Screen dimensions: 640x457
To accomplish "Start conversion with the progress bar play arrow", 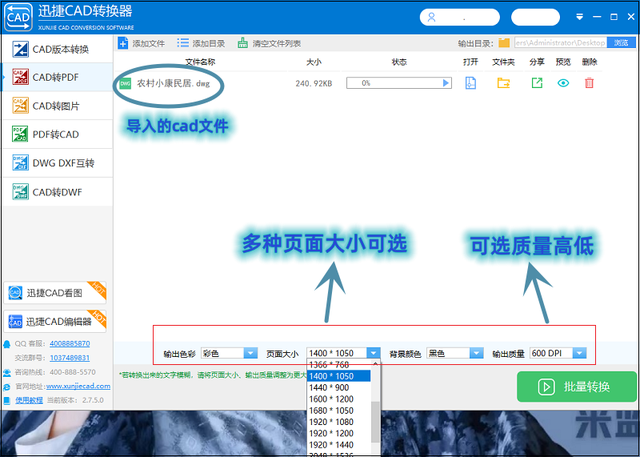I will (446, 83).
